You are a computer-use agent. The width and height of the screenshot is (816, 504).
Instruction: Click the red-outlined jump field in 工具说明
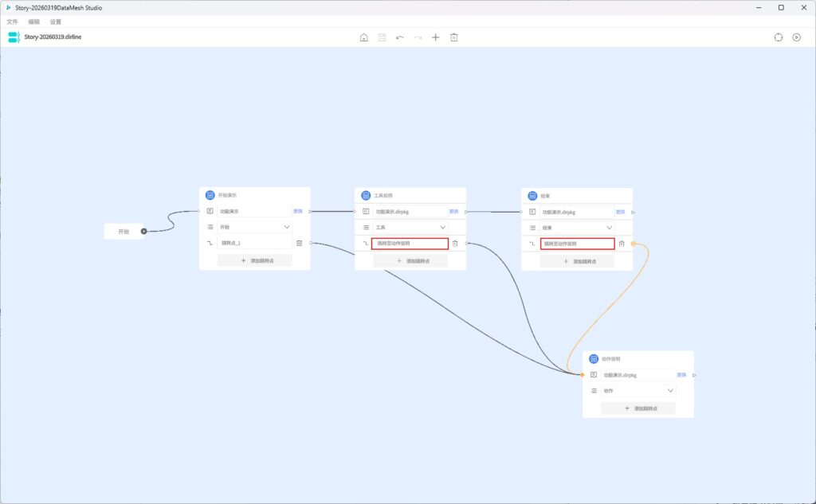tap(410, 243)
